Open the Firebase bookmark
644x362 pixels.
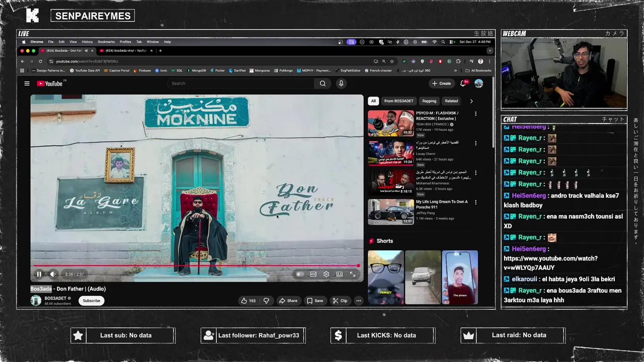click(142, 70)
